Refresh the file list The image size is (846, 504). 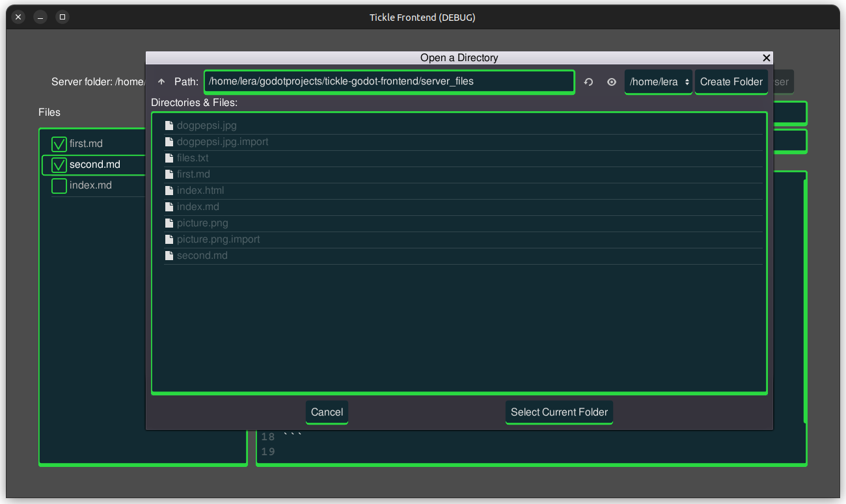click(588, 82)
